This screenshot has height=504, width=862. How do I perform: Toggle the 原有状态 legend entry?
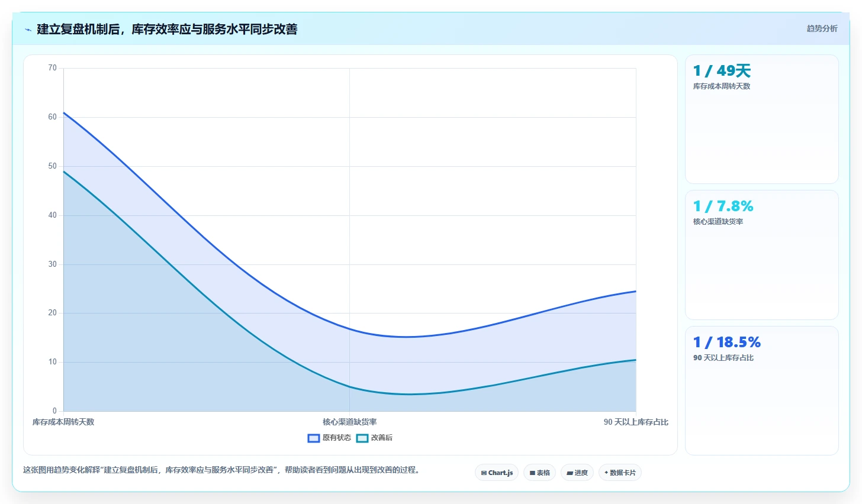(x=329, y=438)
